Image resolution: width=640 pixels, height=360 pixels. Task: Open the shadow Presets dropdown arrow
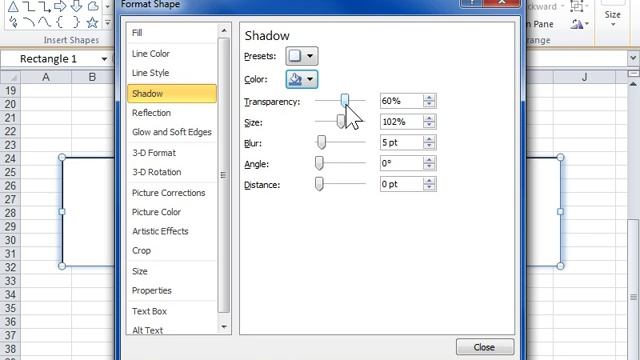click(x=310, y=56)
